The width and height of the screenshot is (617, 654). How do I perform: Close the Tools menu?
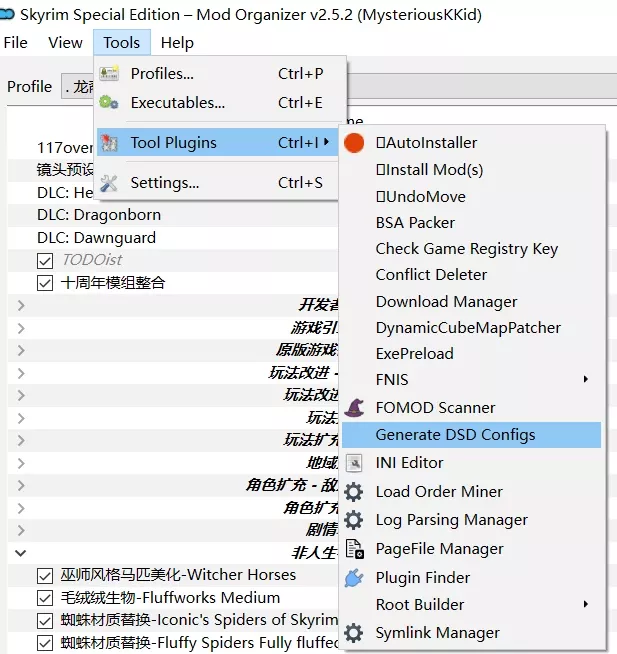pyautogui.click(x=122, y=43)
